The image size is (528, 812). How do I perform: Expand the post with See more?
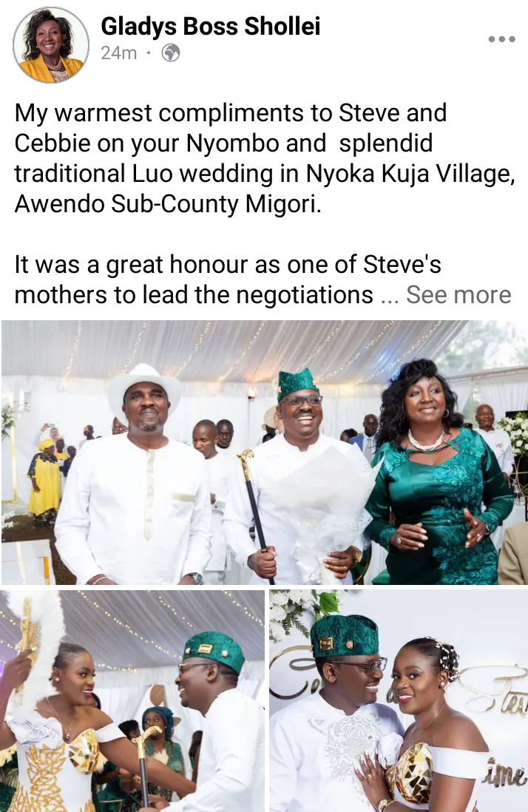point(458,294)
